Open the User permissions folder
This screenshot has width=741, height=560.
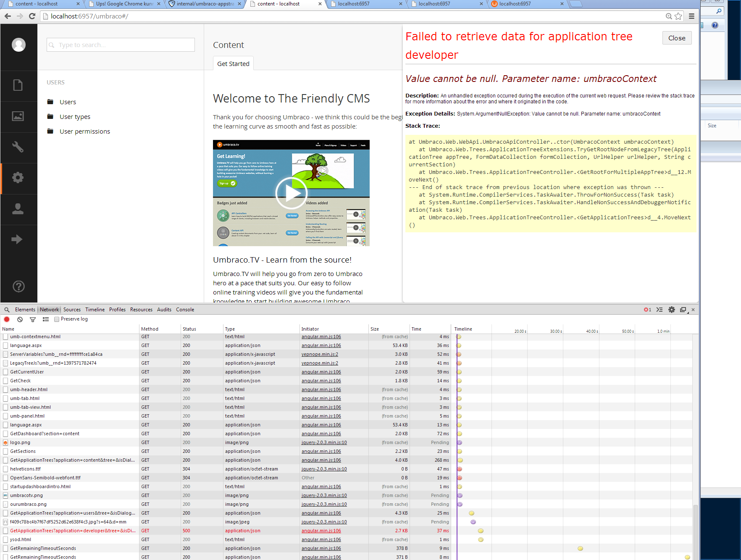tap(84, 131)
